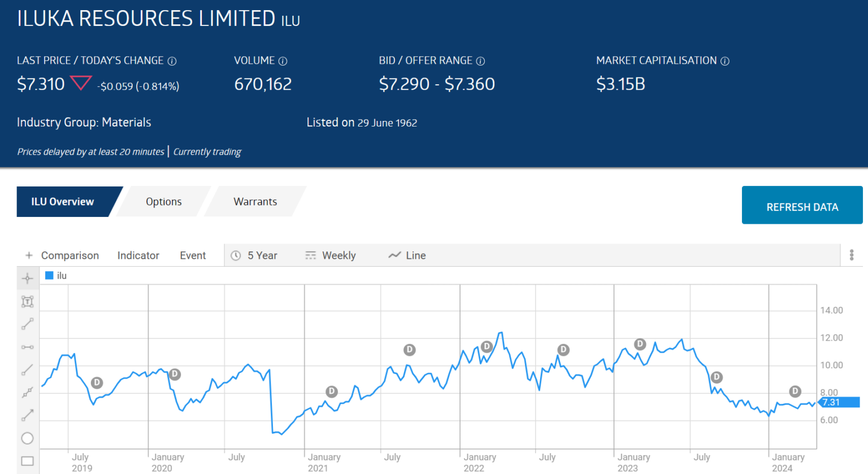868x474 pixels.
Task: Open info icon for Bid / Offer Range
Action: pos(480,61)
